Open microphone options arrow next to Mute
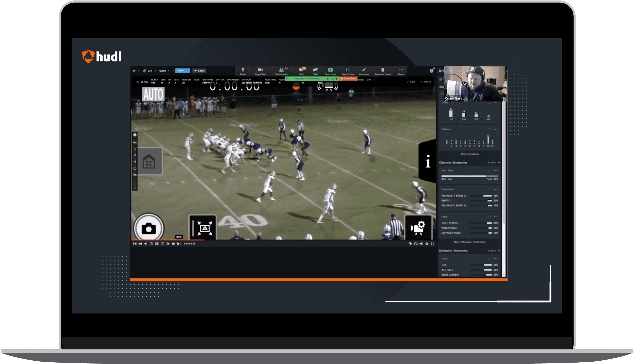Viewport: 642px width, 364px height. point(248,69)
